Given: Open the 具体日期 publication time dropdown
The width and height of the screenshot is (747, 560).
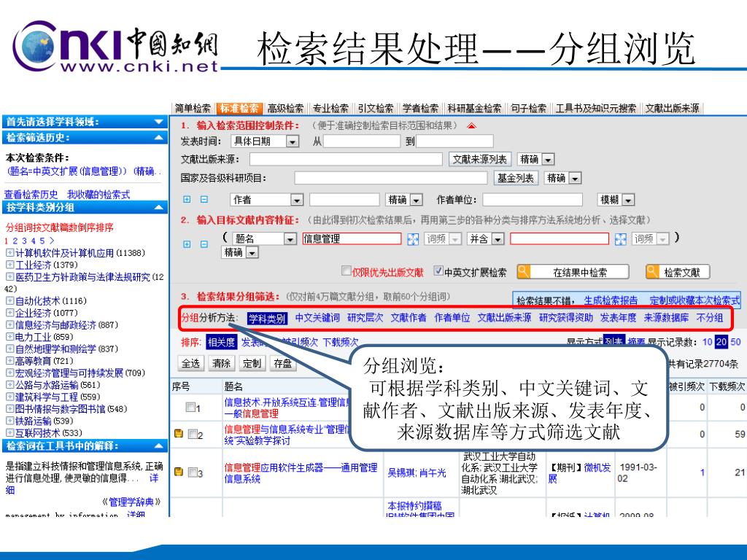Looking at the screenshot, I should (x=293, y=141).
